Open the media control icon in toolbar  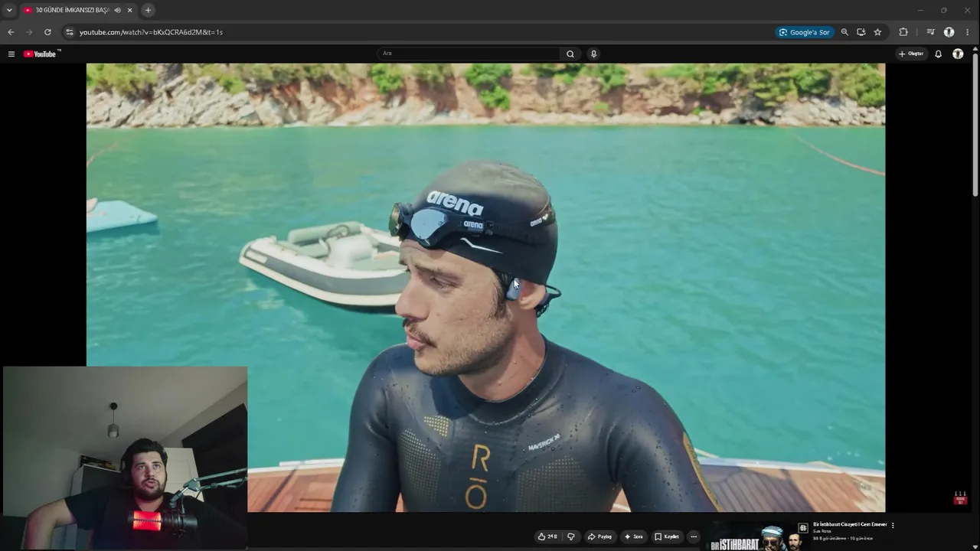tap(930, 32)
